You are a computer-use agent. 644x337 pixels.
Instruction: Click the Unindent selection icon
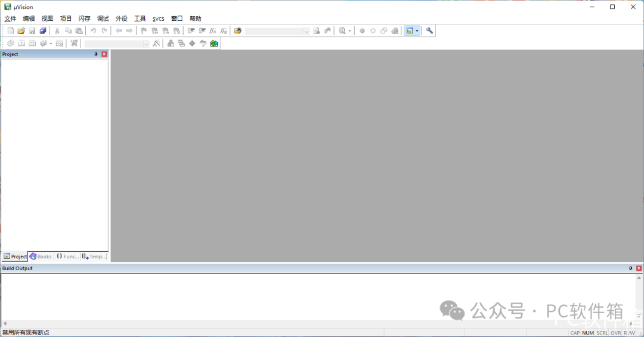tap(202, 31)
